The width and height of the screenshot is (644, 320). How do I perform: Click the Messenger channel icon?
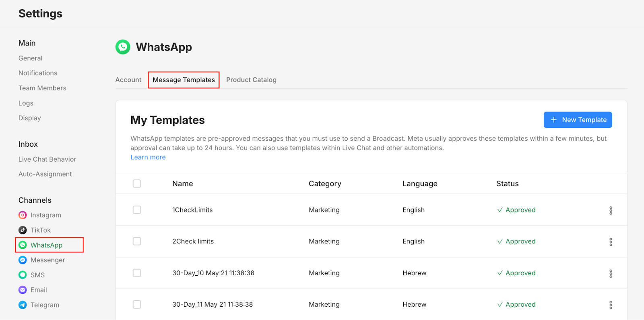pyautogui.click(x=23, y=260)
